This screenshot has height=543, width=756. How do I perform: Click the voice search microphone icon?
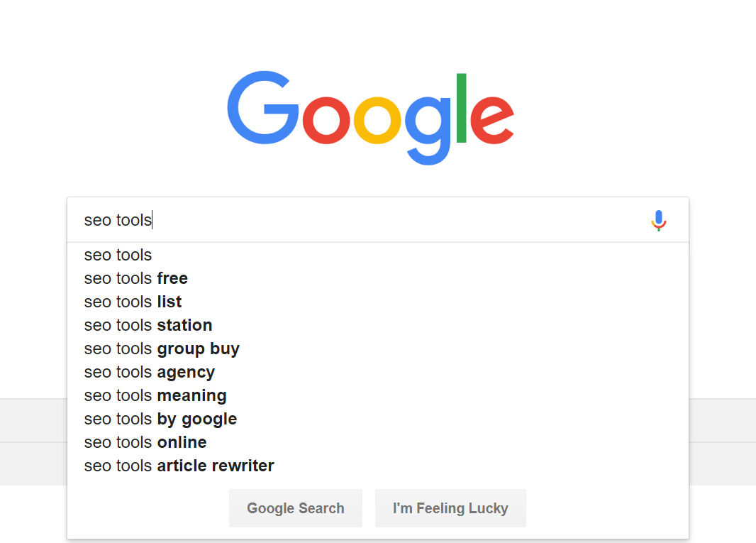[659, 221]
